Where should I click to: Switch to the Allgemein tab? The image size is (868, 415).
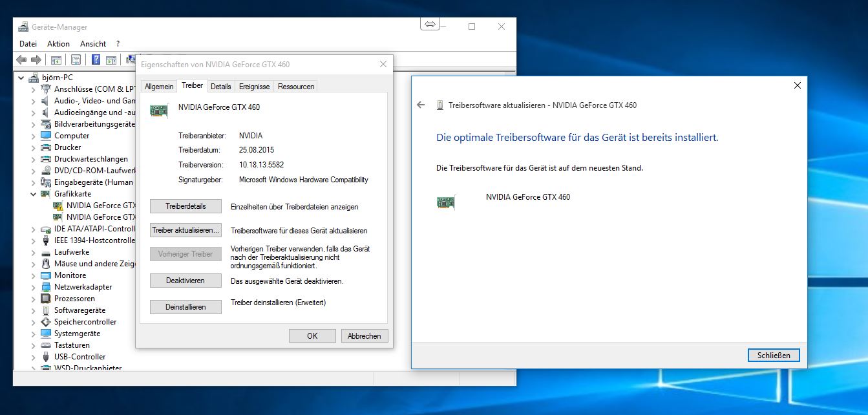tap(159, 87)
